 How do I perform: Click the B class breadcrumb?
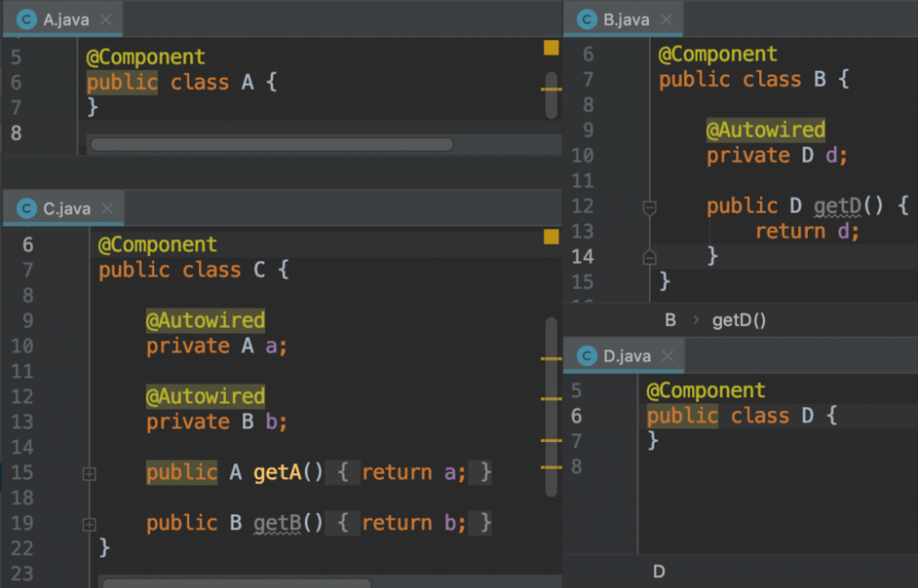[x=670, y=320]
